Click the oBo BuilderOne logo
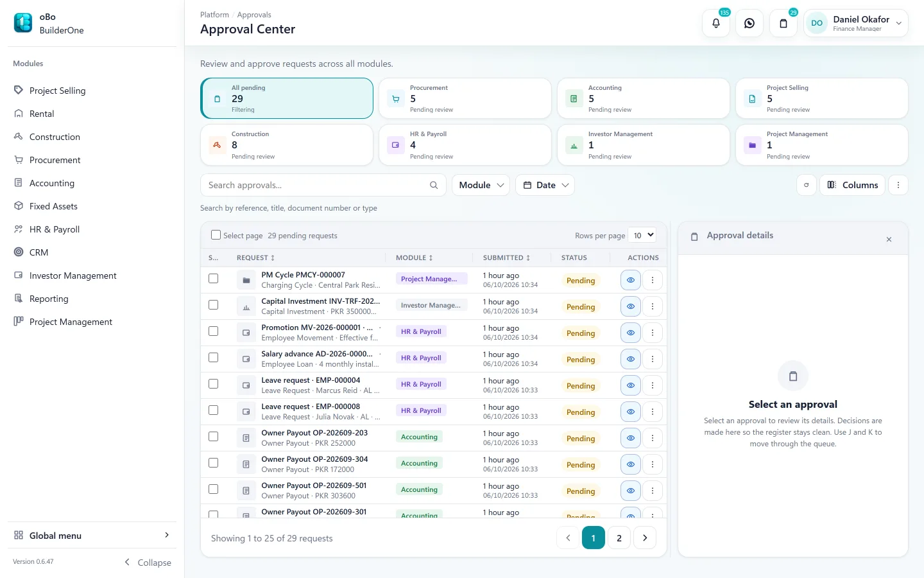924x578 pixels. [23, 23]
